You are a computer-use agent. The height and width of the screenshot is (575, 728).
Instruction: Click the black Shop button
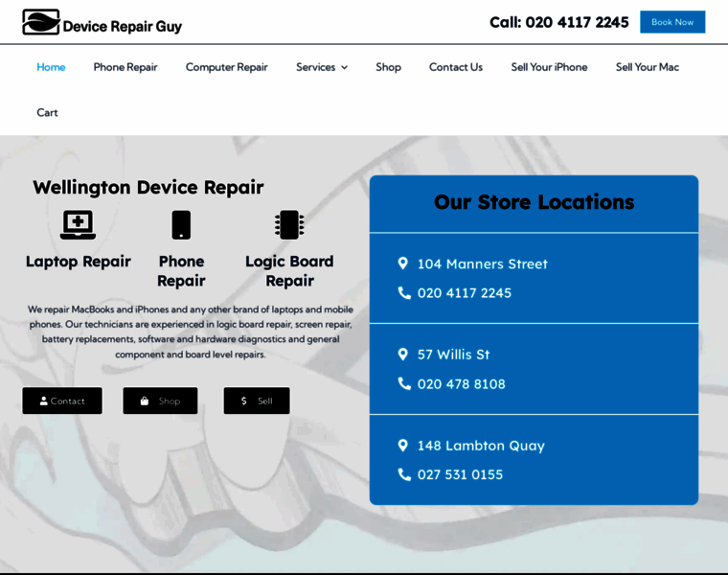pyautogui.click(x=160, y=401)
